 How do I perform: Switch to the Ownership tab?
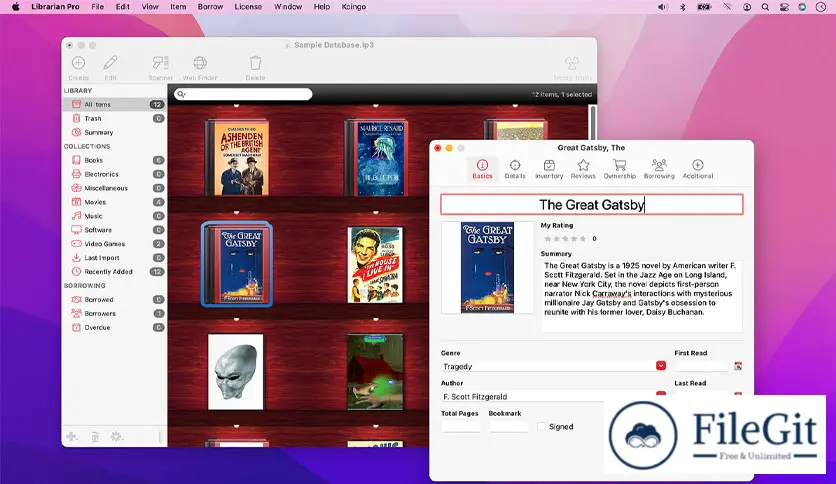coord(620,169)
